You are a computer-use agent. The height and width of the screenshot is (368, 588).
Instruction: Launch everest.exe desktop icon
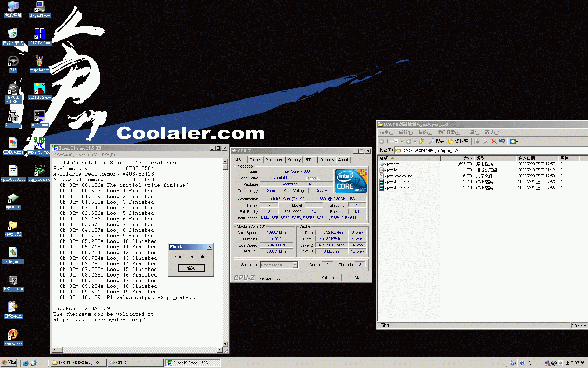[x=13, y=337]
